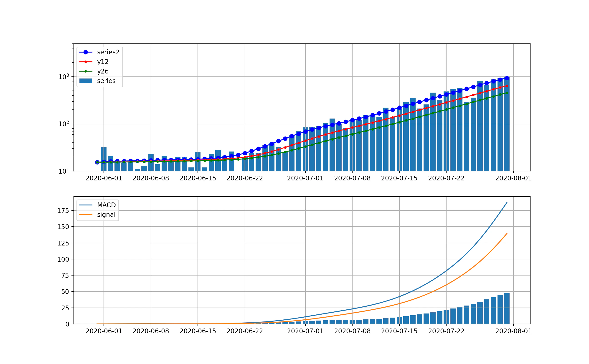The height and width of the screenshot is (364, 589).
Task: Click the 125 y-axis tick label
Action: pos(63,243)
